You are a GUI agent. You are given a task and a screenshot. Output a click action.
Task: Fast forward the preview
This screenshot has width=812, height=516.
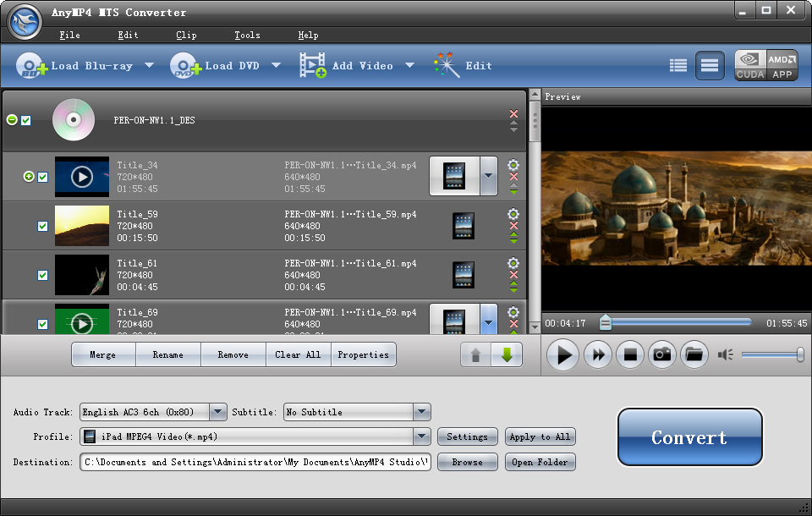point(598,355)
